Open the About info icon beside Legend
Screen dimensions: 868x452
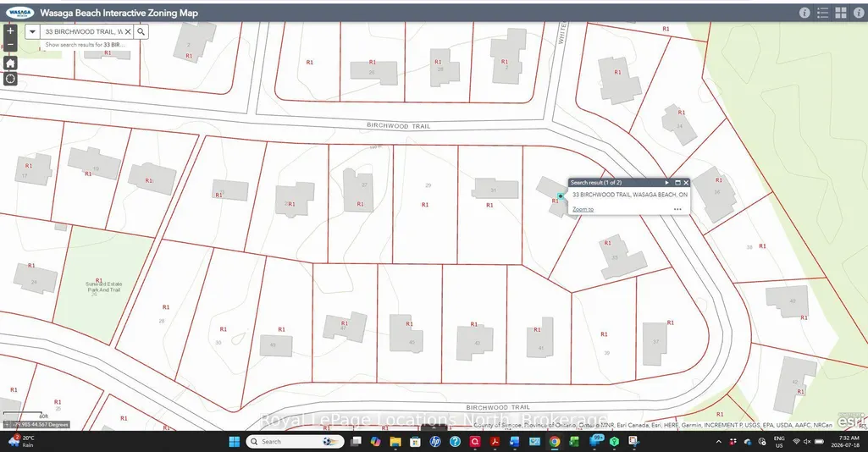tap(804, 13)
